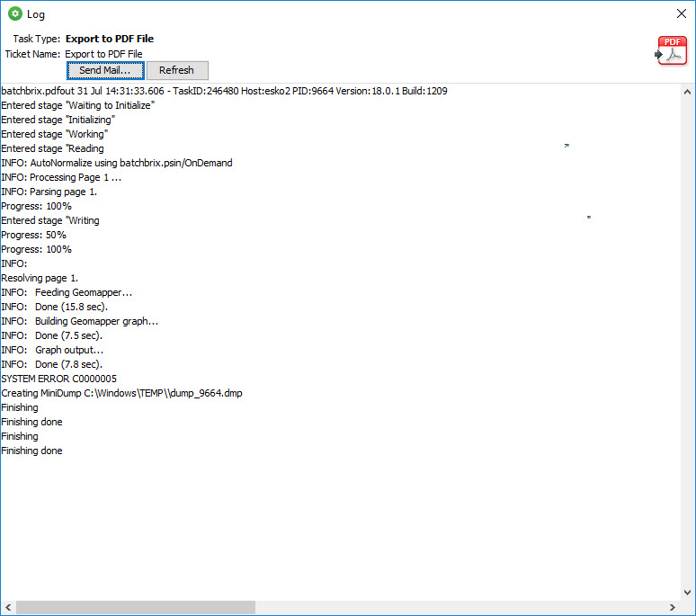This screenshot has width=696, height=616.
Task: Click the horizontal scrollbar left arrow
Action: 8,607
